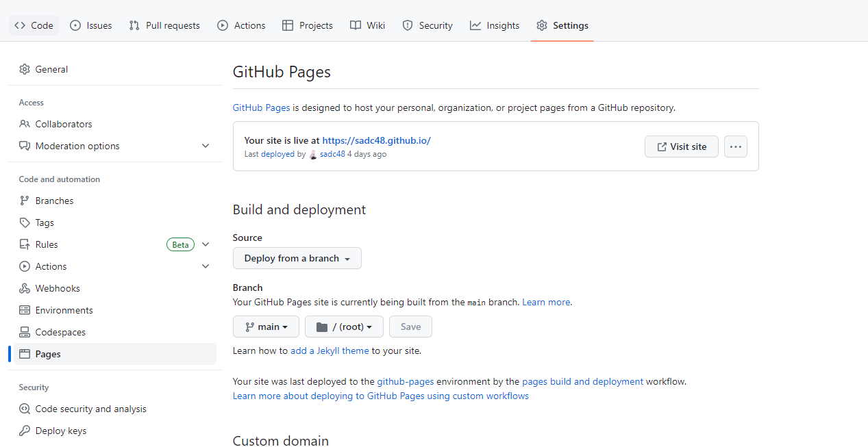Open General settings in sidebar
The image size is (868, 447).
click(x=115, y=69)
